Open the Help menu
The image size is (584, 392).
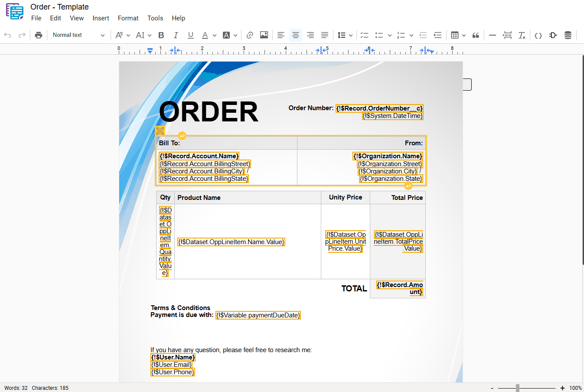tap(178, 18)
